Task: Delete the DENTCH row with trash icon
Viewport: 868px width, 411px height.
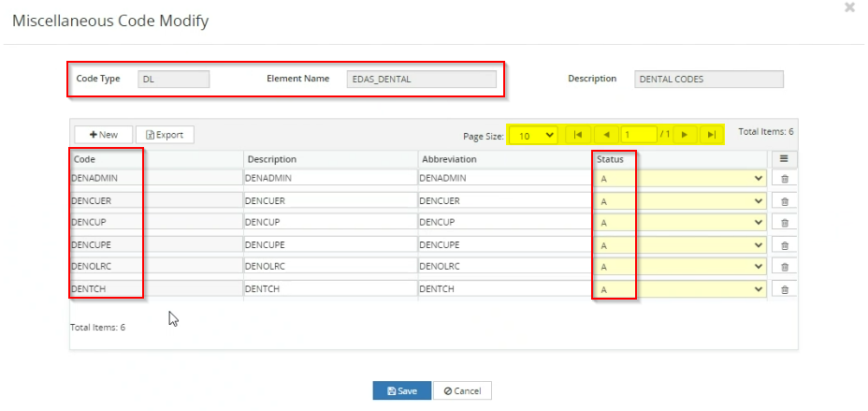Action: (x=785, y=289)
